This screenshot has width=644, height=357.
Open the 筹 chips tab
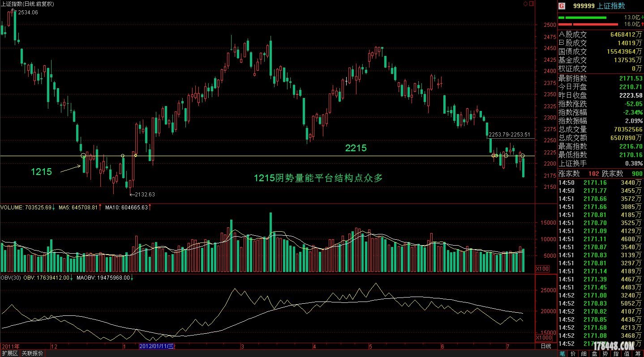pos(638,353)
